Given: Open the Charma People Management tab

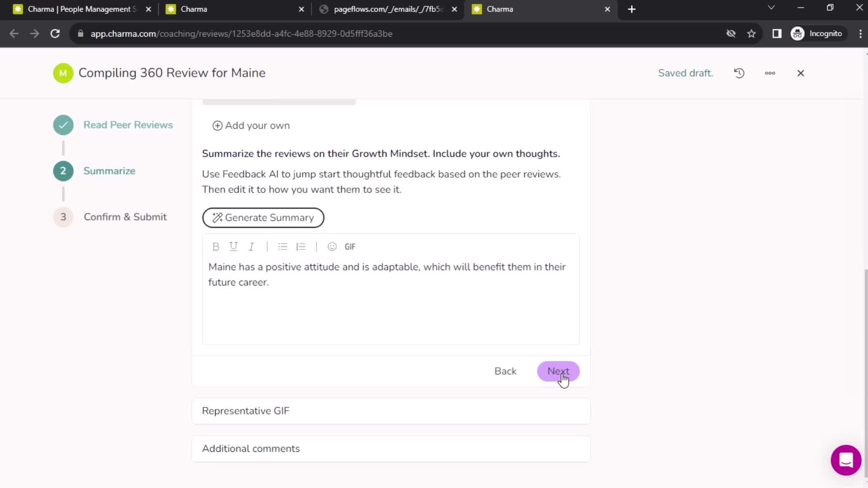Looking at the screenshot, I should coord(80,9).
